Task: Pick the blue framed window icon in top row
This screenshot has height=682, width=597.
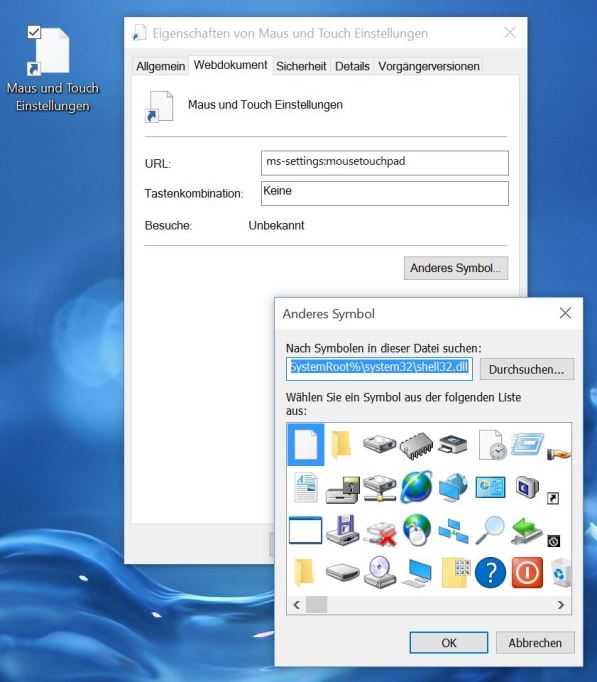Action: pyautogui.click(x=527, y=444)
